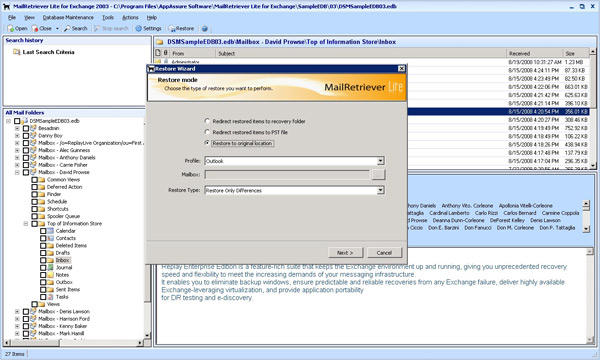Select the Common Views folder
The image size is (600, 360).
pyautogui.click(x=64, y=179)
